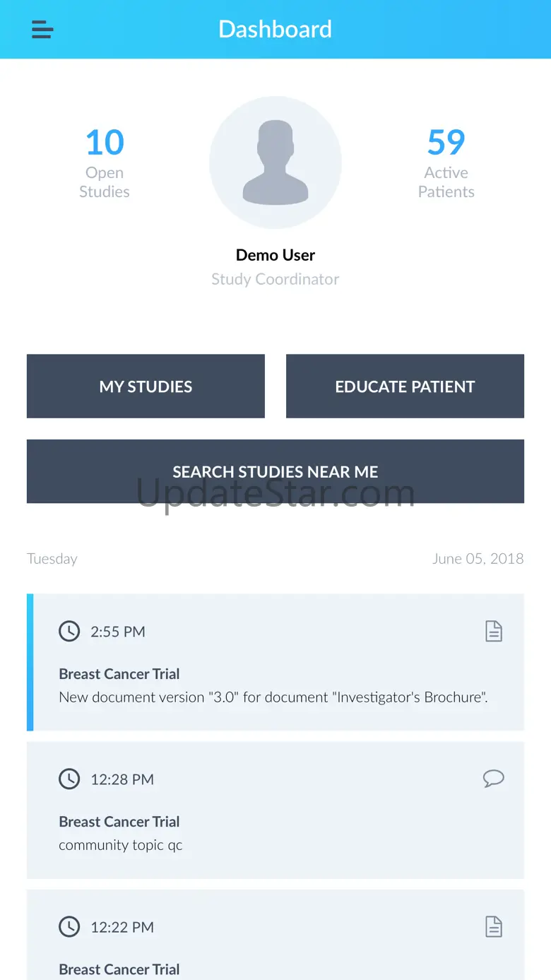551x980 pixels.
Task: Click the document icon on 12:22 PM entry
Action: (x=494, y=926)
